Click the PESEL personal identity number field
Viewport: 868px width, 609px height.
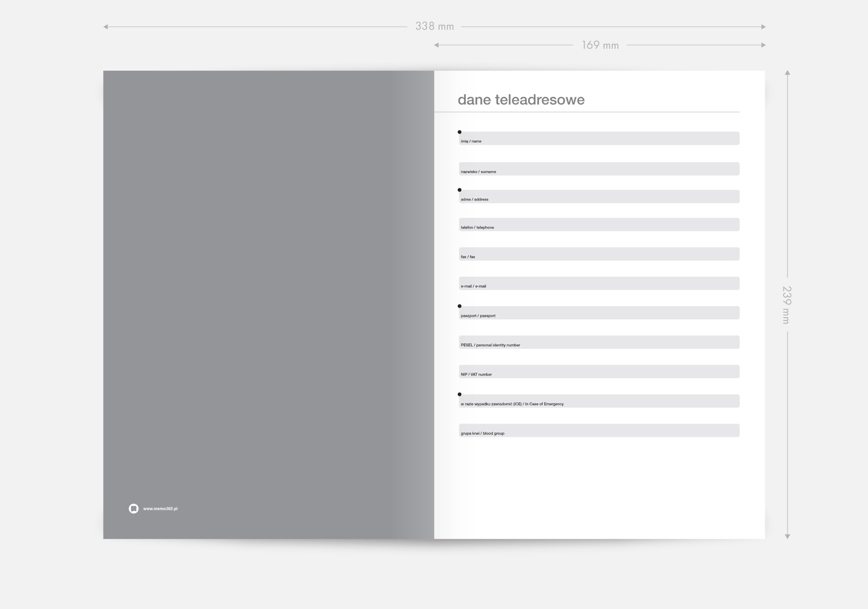pos(599,342)
